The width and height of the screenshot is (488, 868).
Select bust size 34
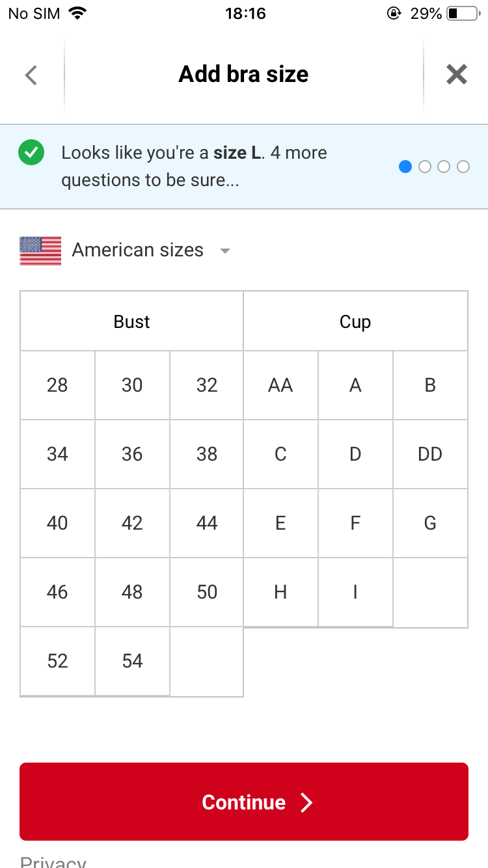[57, 454]
